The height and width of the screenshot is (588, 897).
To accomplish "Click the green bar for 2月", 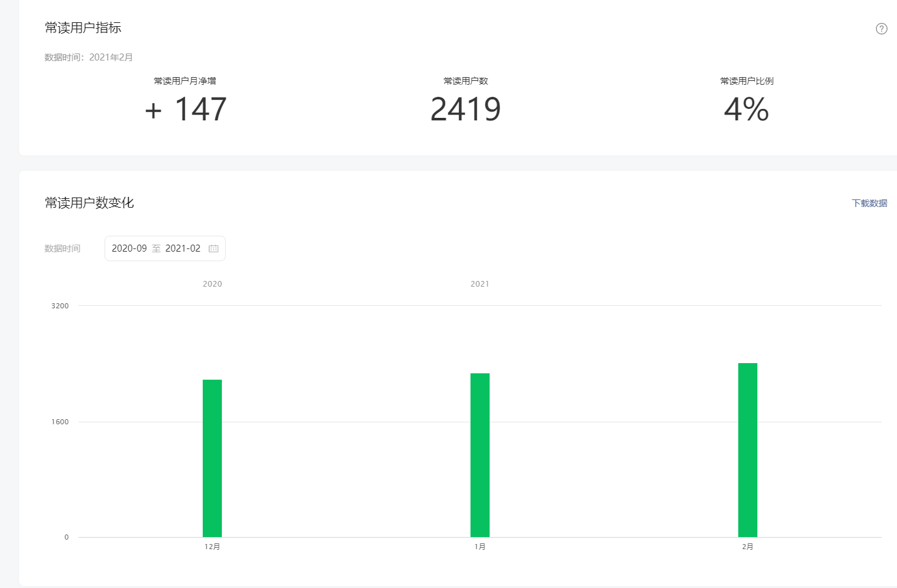I will click(748, 450).
